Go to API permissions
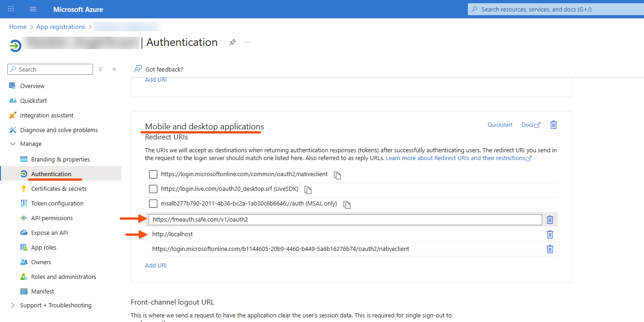This screenshot has width=644, height=322. coord(52,218)
